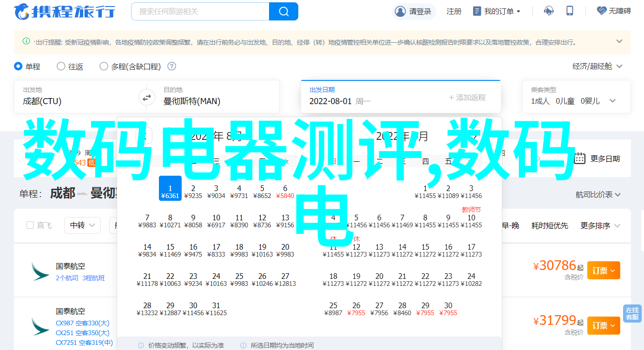
Task: Select September 24 priced ¥10282
Action: point(471,279)
